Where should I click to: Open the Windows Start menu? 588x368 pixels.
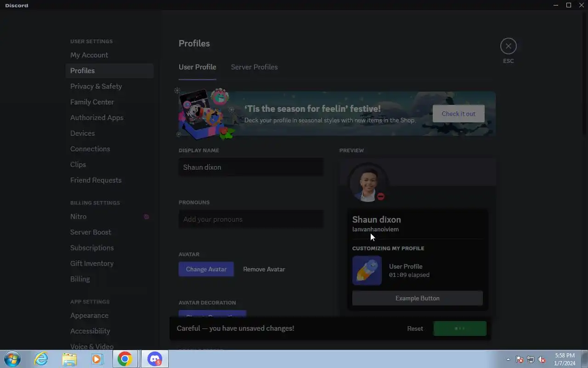pyautogui.click(x=12, y=359)
